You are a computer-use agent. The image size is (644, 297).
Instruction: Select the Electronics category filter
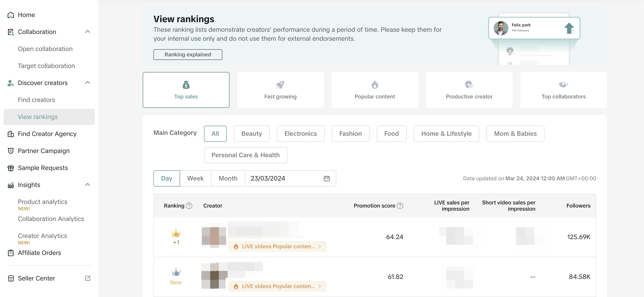click(x=300, y=134)
